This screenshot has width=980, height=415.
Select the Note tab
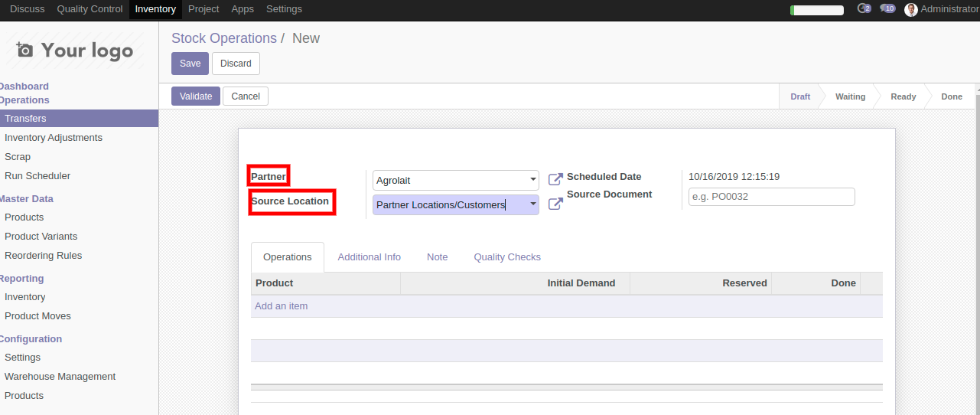pyautogui.click(x=437, y=257)
